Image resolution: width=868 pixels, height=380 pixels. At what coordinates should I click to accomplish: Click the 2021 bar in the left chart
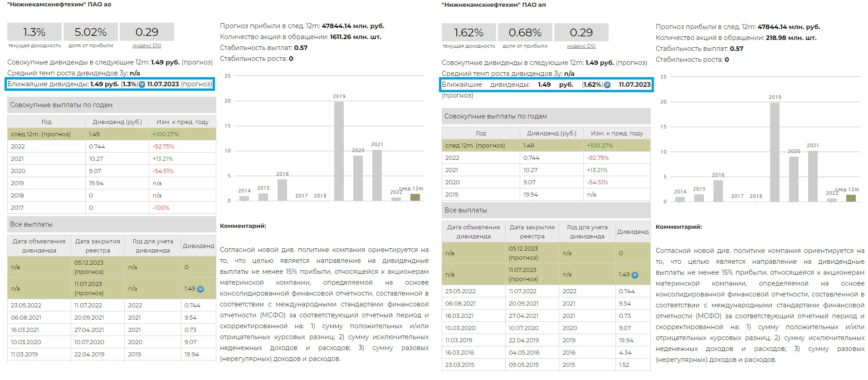377,175
